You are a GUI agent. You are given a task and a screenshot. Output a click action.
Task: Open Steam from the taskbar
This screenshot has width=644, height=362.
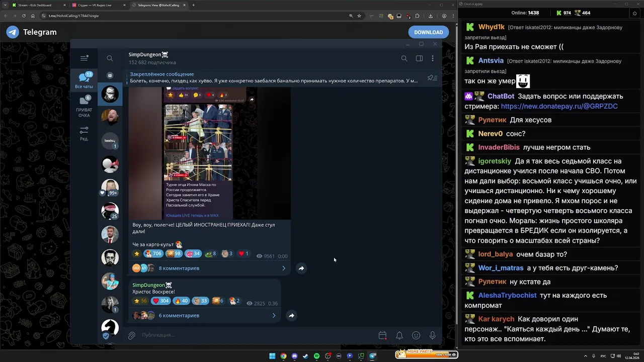tap(305, 356)
